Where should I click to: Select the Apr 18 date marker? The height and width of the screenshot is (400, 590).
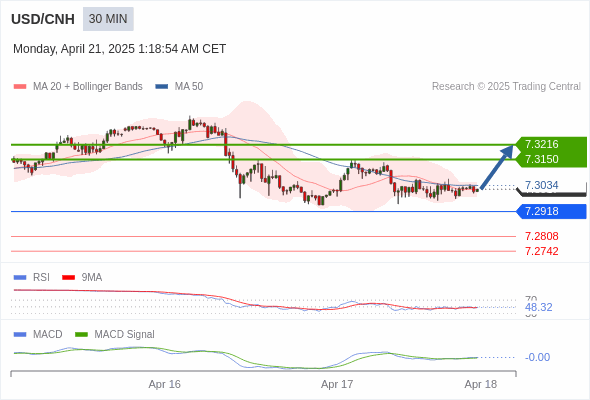click(x=481, y=384)
